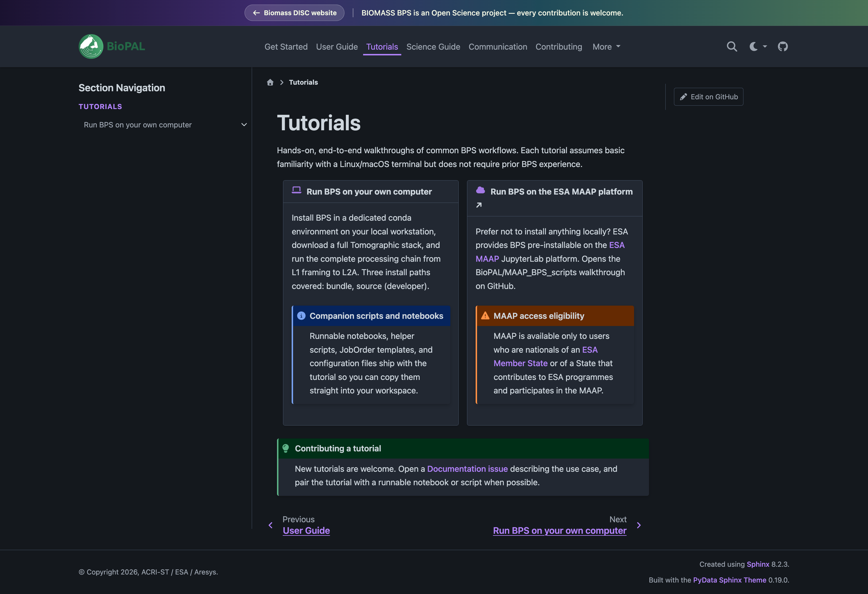This screenshot has width=868, height=594.
Task: Click the warning triangle icon
Action: pyautogui.click(x=485, y=316)
